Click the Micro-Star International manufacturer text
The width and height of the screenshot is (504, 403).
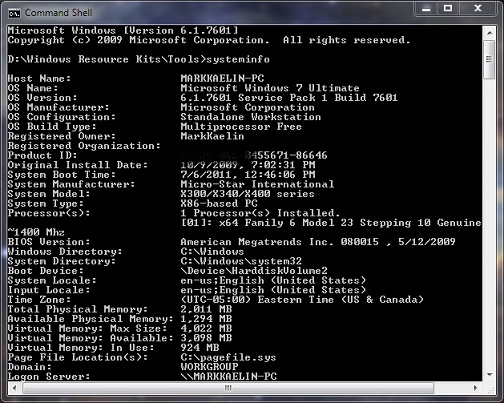[257, 184]
